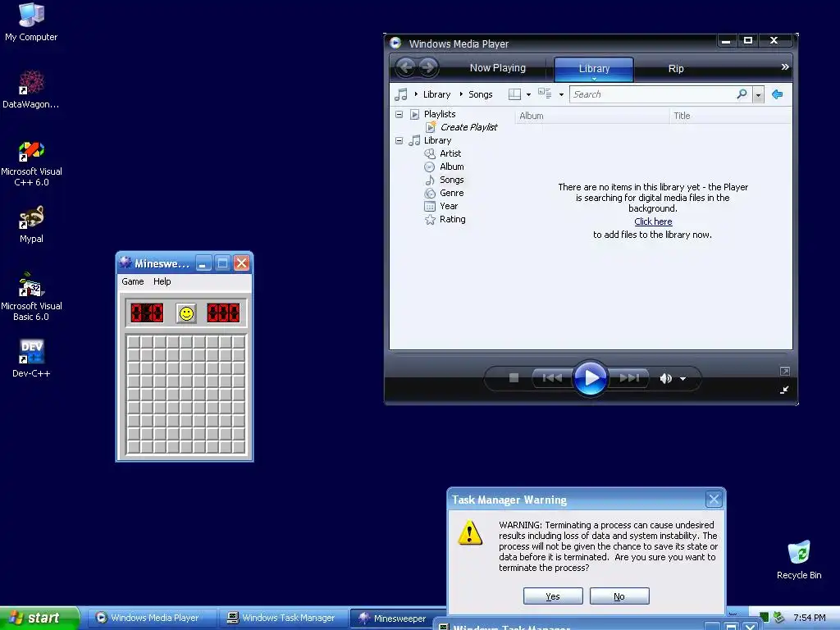Expand the Library breadcrumb arrow
The height and width of the screenshot is (630, 840).
tap(416, 94)
